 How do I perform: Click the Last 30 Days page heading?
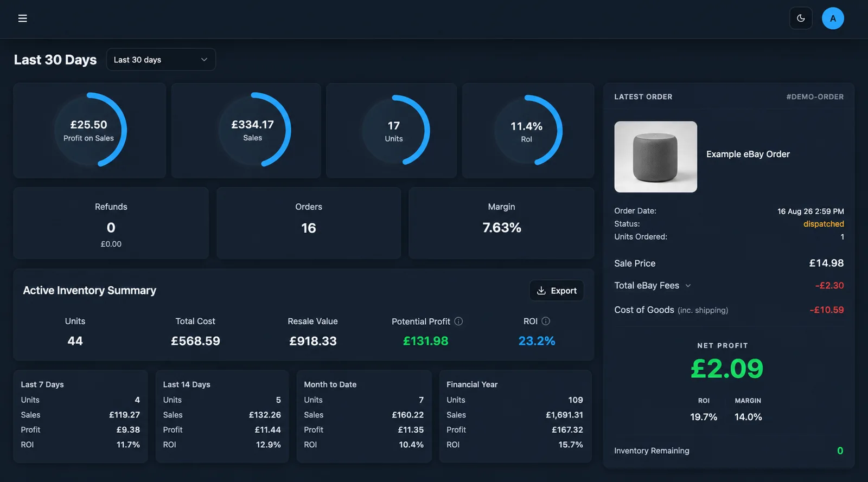click(55, 60)
